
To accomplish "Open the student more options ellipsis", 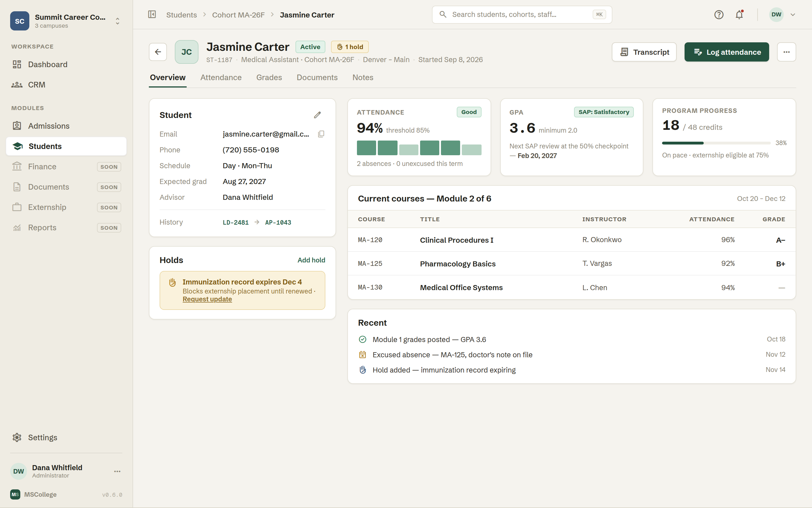I will pyautogui.click(x=787, y=52).
